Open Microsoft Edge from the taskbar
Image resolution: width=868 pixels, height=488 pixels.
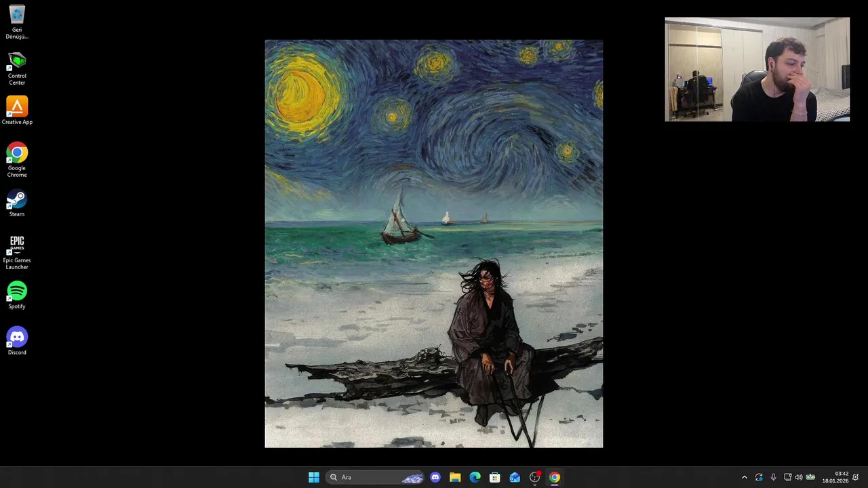pos(475,477)
